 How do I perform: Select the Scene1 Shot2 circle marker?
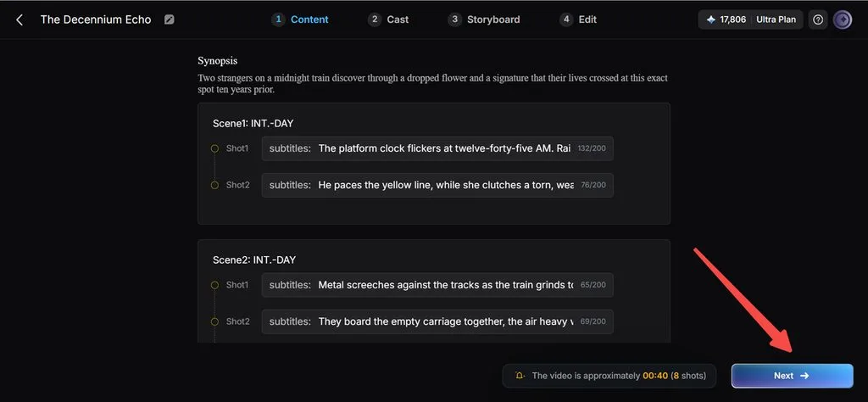coord(214,185)
